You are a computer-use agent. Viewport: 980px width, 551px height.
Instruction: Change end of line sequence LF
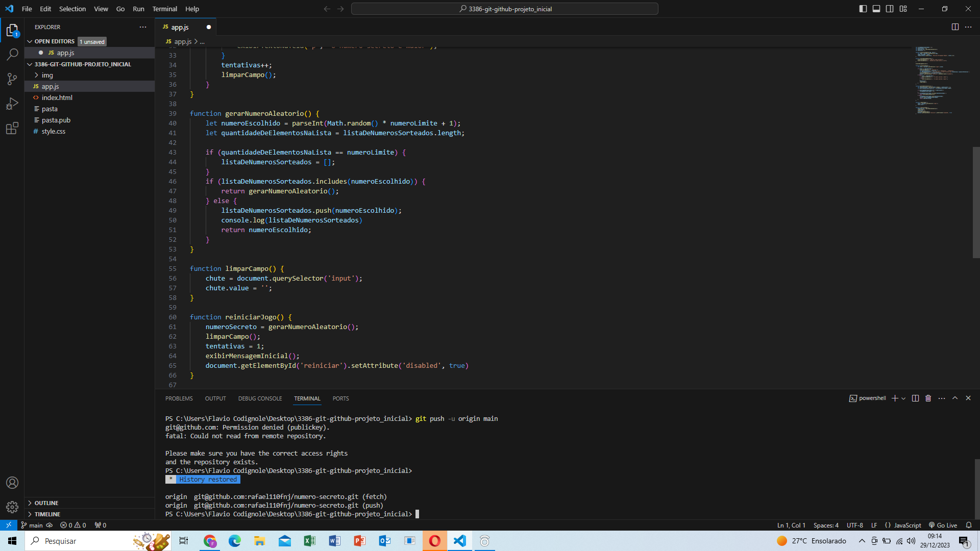pos(874,525)
